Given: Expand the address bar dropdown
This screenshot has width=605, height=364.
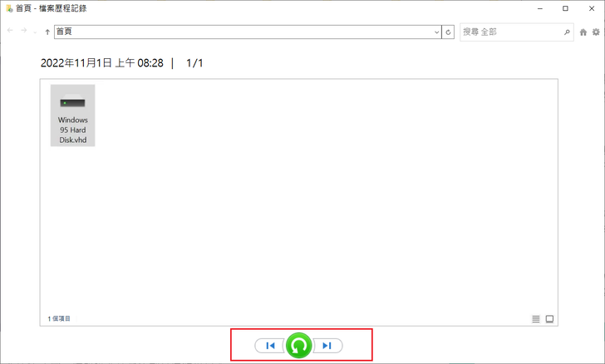Looking at the screenshot, I should pyautogui.click(x=437, y=32).
